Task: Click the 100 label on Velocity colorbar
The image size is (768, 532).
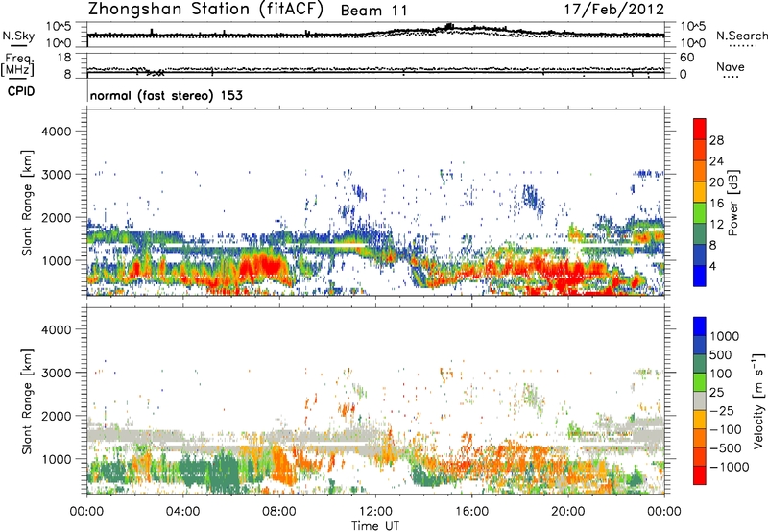Action: (x=721, y=374)
